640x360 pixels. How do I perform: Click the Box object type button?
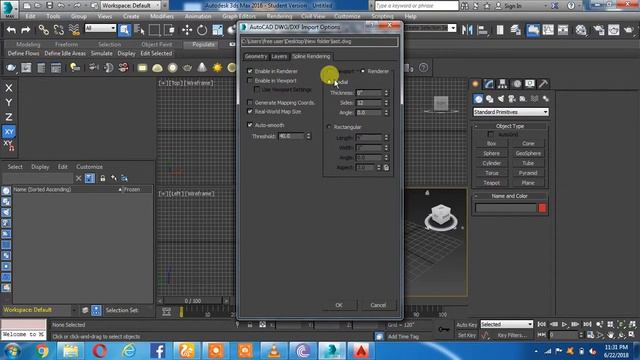491,143
